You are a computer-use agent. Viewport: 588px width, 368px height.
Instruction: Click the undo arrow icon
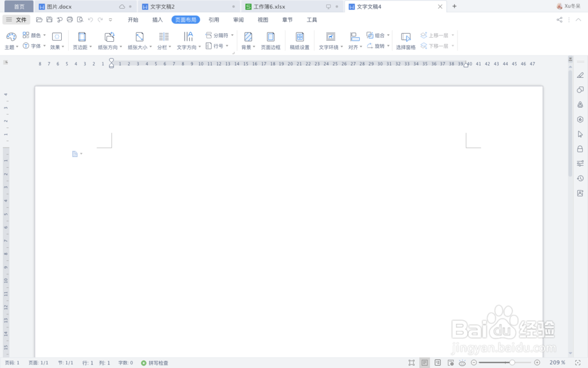tap(91, 19)
